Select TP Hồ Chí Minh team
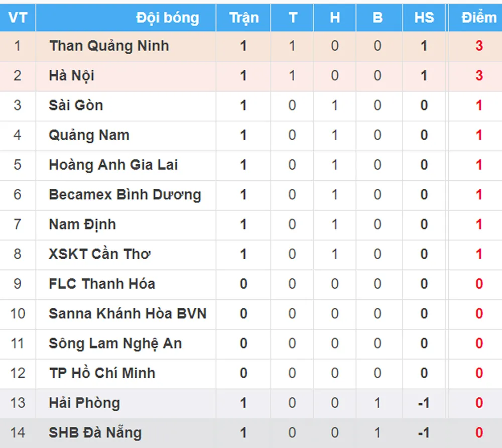Image resolution: width=502 pixels, height=448 pixels. click(102, 373)
